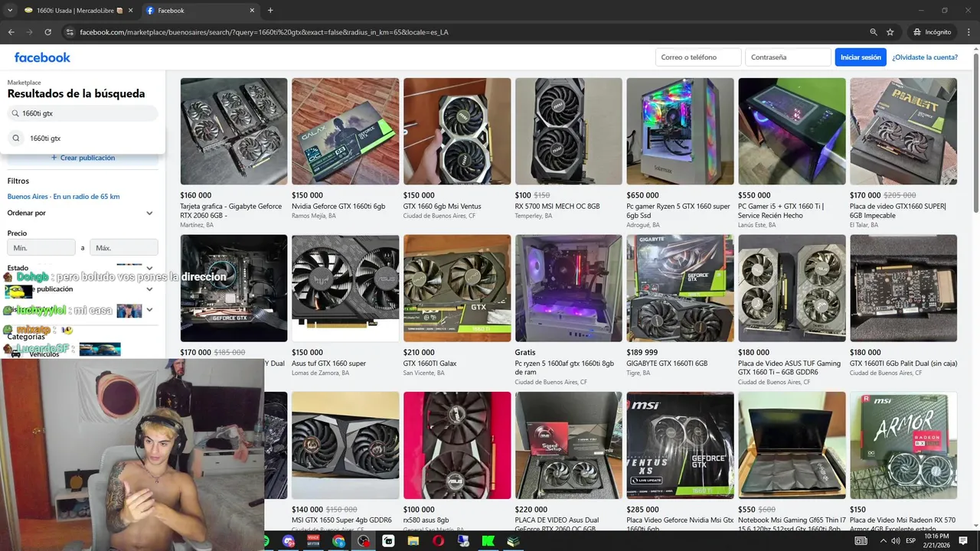Focus the Correo o teléfono field
Viewport: 980px width, 551px height.
coord(698,57)
